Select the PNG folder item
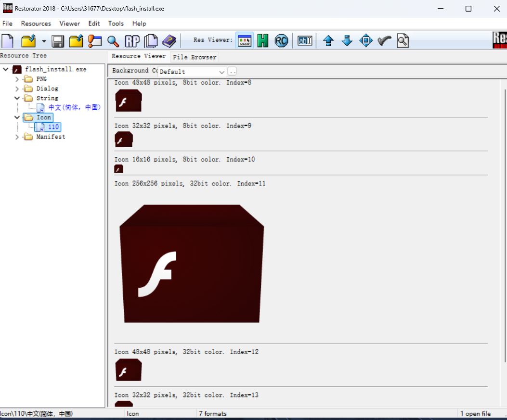Screen dimensions: 507x420 pyautogui.click(x=41, y=79)
